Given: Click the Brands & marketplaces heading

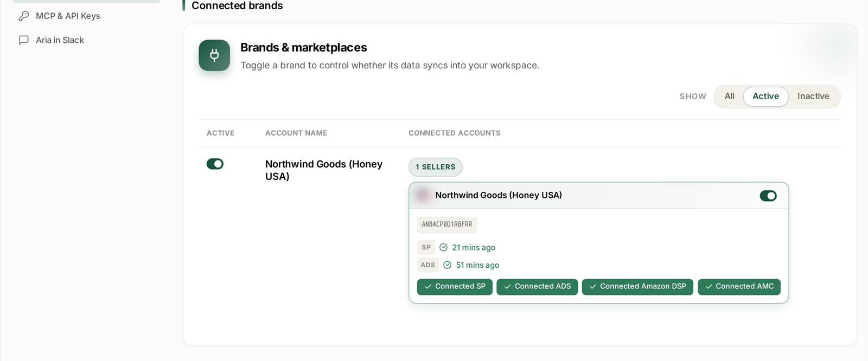Looking at the screenshot, I should point(304,48).
